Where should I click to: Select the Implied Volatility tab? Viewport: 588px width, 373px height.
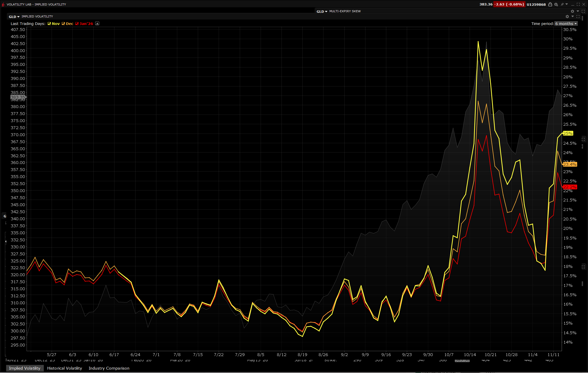[x=24, y=368]
